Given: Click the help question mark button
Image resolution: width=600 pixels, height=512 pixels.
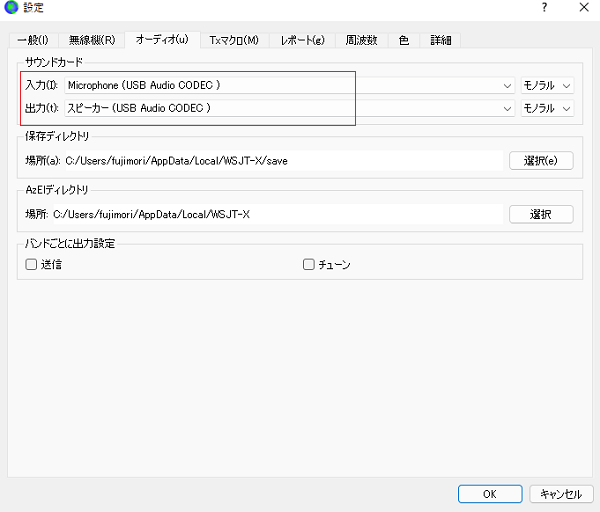Looking at the screenshot, I should pyautogui.click(x=544, y=9).
